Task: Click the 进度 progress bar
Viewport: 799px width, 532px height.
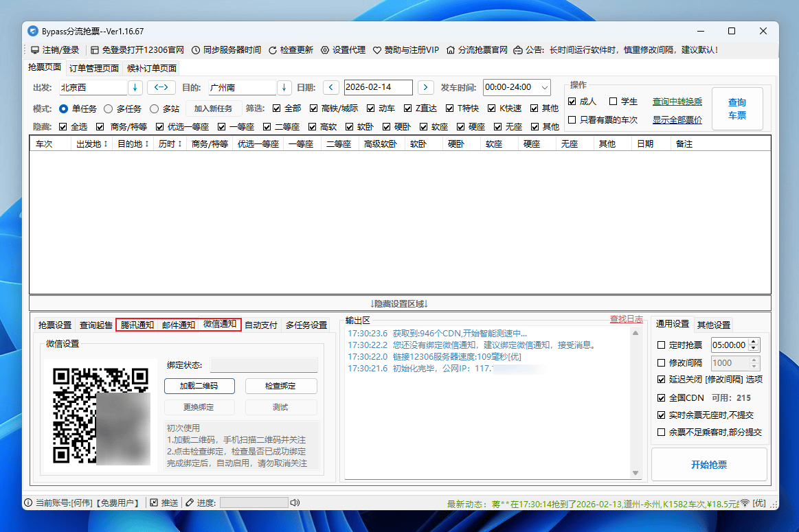Action: coord(254,502)
